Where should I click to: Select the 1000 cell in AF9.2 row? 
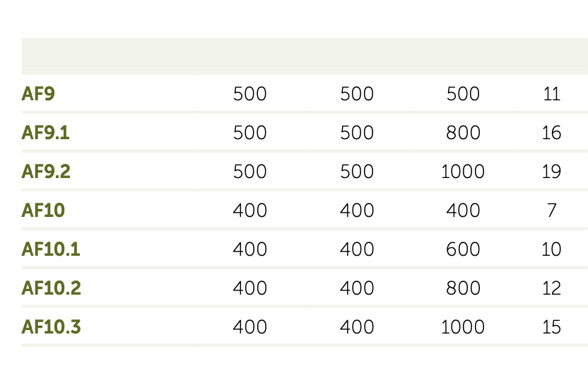tap(463, 172)
